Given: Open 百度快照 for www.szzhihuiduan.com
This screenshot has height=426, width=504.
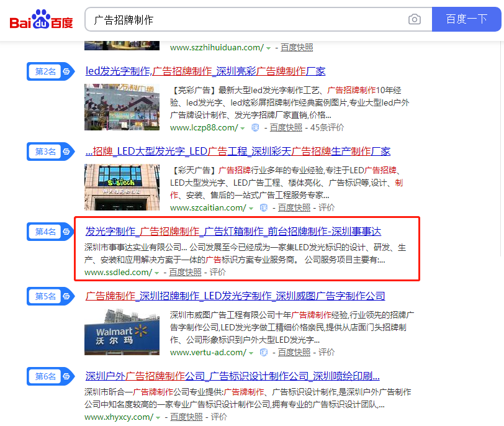Looking at the screenshot, I should tap(297, 48).
